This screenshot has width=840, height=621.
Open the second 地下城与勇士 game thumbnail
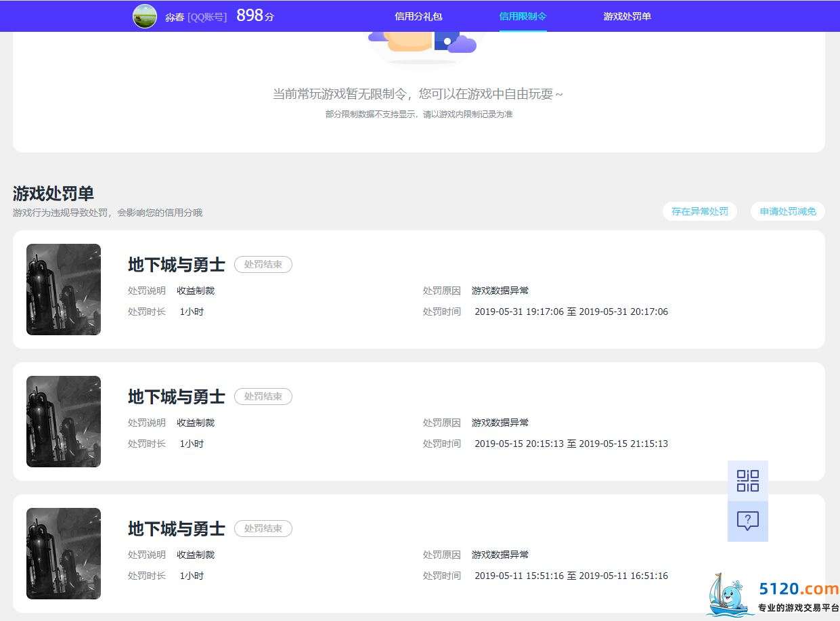click(x=64, y=421)
